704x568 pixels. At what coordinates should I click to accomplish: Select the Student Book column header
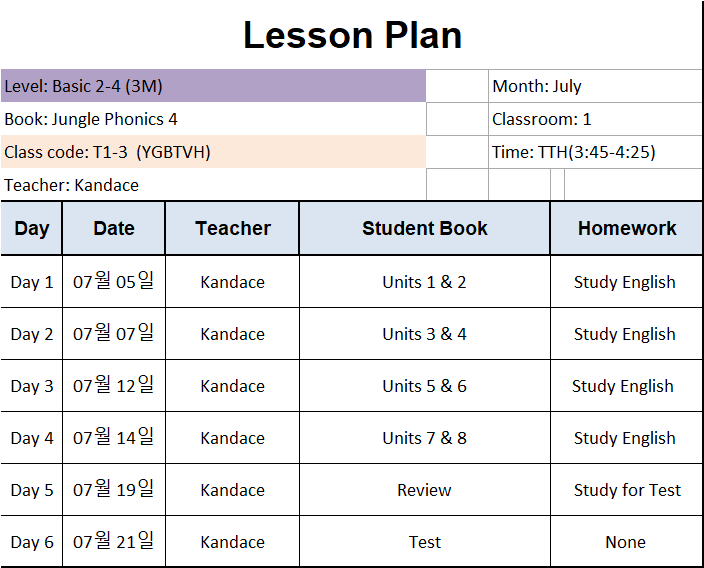point(425,228)
